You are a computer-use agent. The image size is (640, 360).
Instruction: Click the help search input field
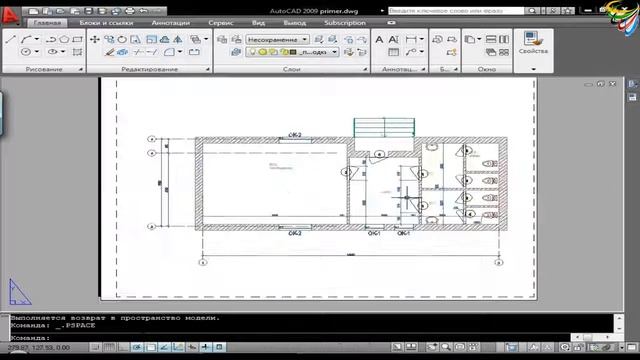click(x=456, y=11)
